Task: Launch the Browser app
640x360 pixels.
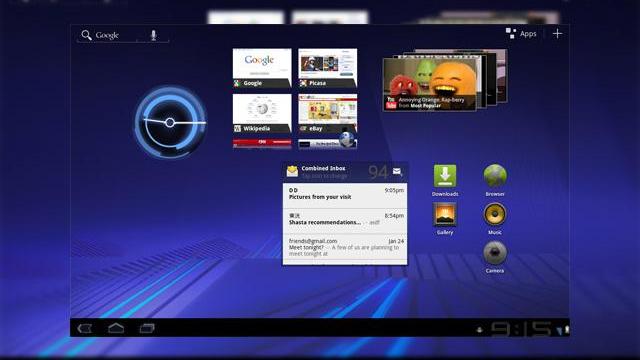Action: pos(495,180)
